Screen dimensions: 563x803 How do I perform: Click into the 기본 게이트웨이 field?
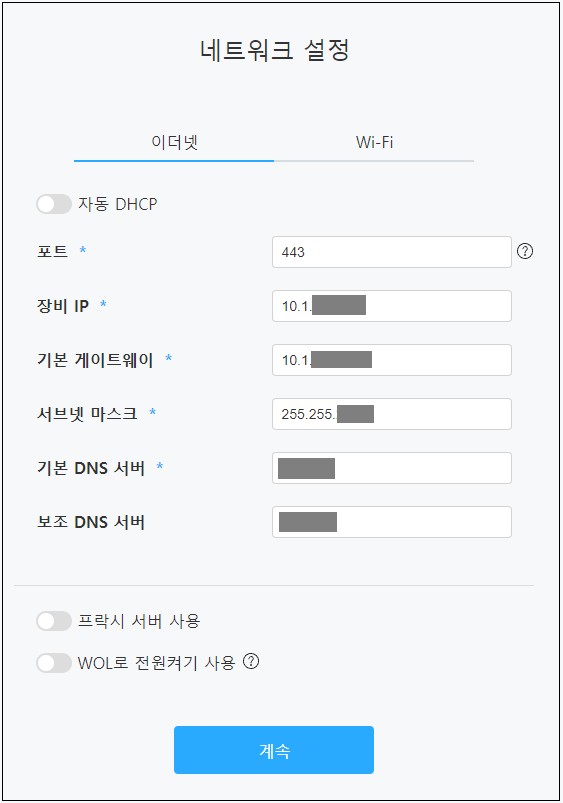tap(392, 360)
